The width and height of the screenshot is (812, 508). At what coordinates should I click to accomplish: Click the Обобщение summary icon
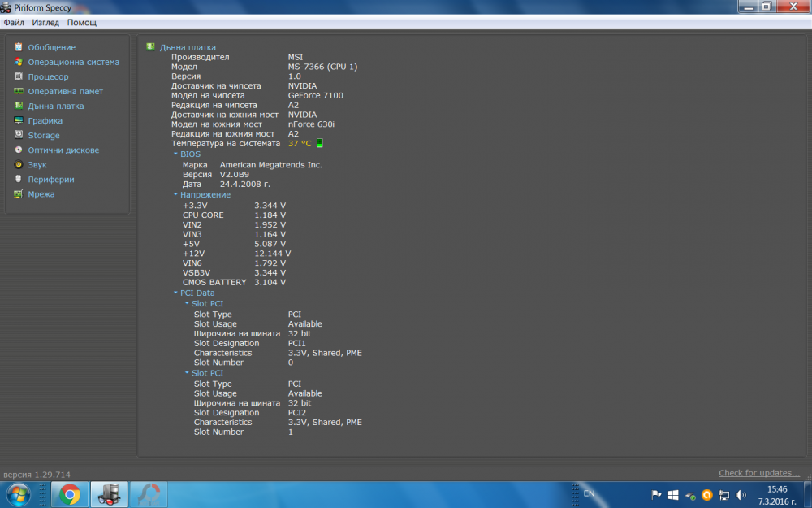pos(19,46)
